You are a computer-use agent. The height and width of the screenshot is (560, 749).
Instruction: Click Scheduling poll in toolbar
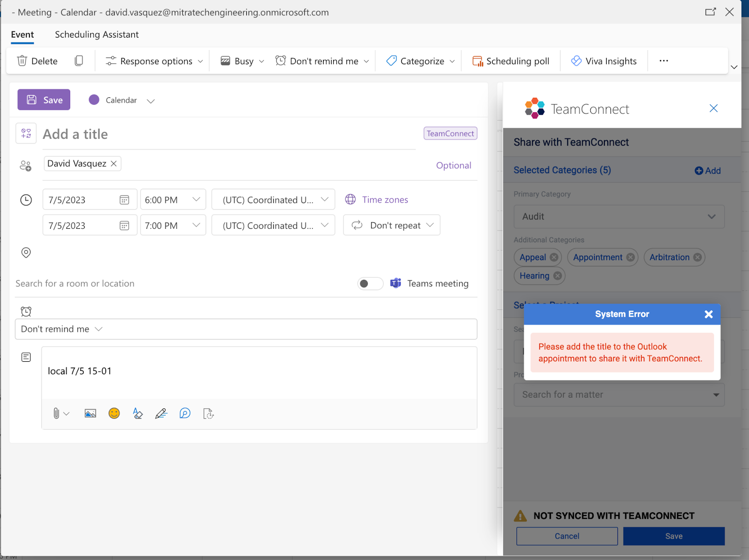point(511,61)
